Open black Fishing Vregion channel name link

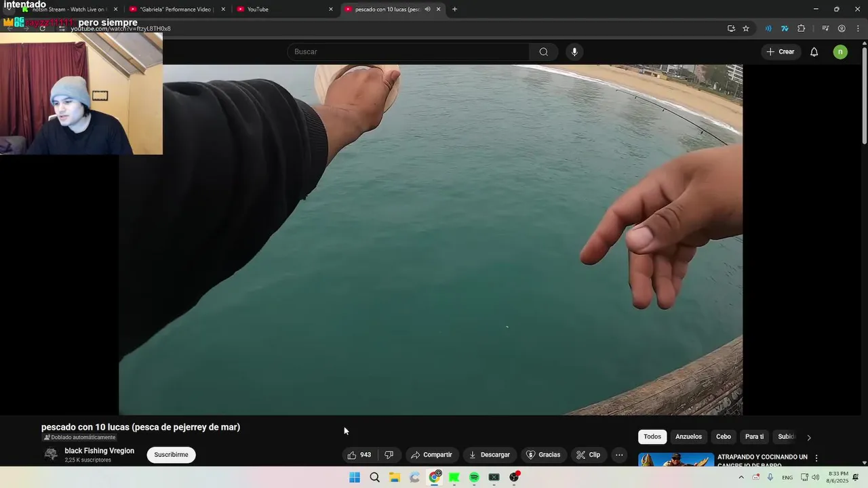(x=100, y=451)
